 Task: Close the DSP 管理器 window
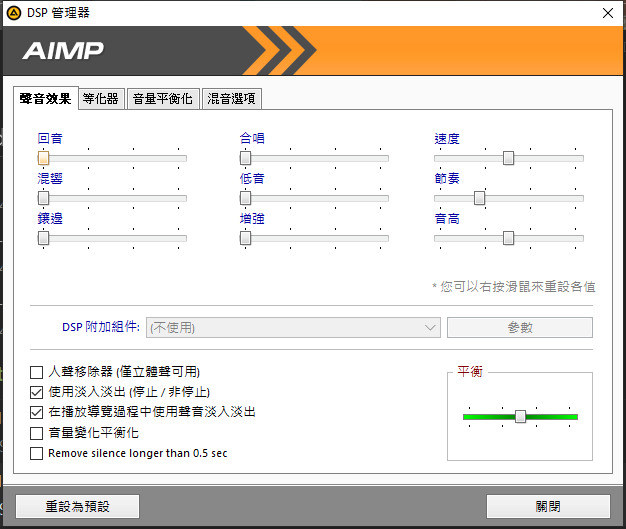(608, 13)
